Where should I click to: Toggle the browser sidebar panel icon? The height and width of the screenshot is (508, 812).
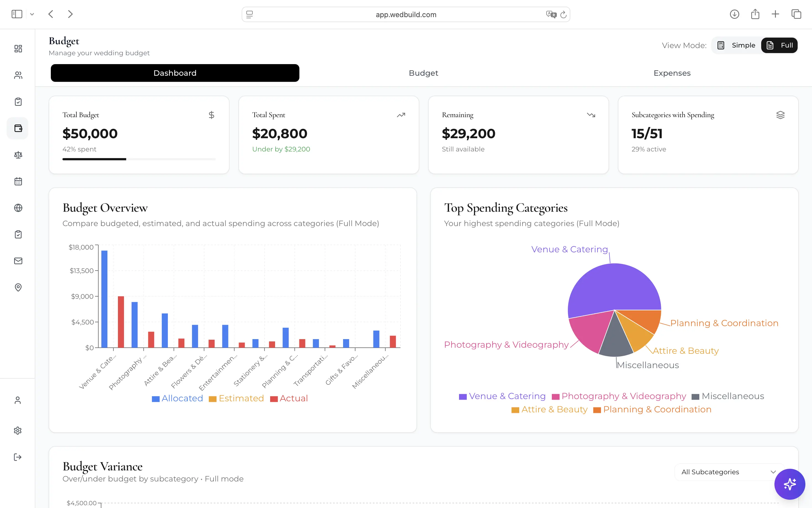[17, 14]
